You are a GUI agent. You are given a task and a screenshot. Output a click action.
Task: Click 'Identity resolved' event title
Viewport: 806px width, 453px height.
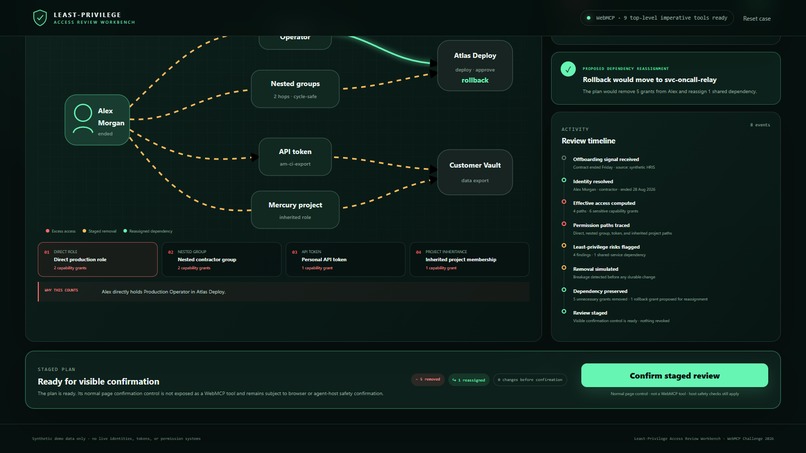coord(593,182)
